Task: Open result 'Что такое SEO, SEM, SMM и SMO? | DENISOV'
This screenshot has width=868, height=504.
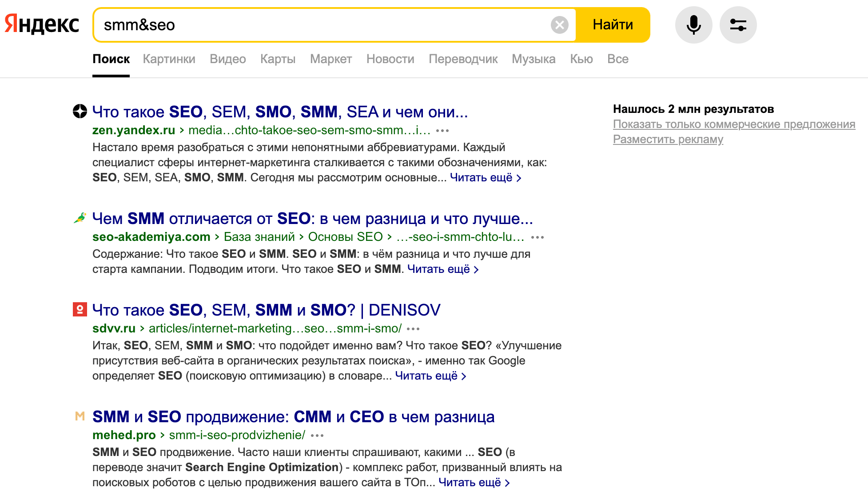Action: click(x=267, y=310)
